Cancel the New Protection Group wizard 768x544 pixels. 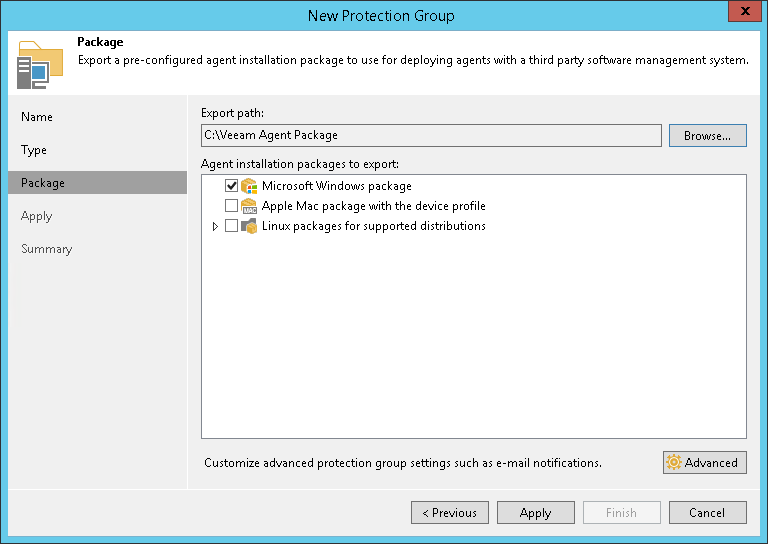[x=707, y=513]
